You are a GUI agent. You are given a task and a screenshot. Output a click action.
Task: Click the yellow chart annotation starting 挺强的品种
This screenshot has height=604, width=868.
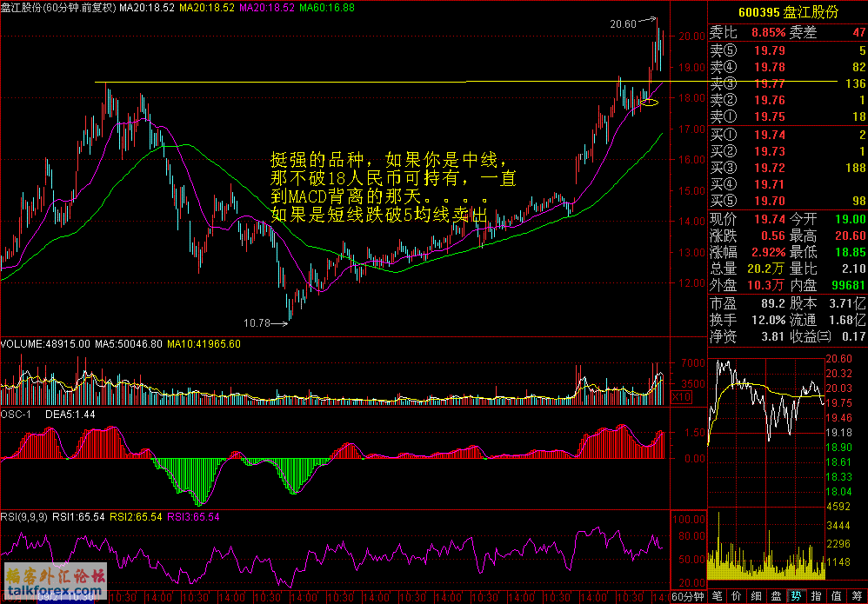393,188
